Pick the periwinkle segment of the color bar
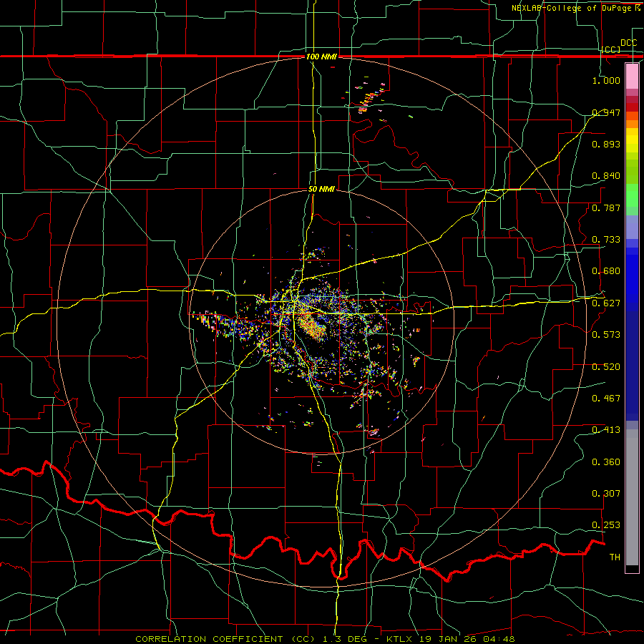Image resolution: width=644 pixels, height=644 pixels. 632,227
